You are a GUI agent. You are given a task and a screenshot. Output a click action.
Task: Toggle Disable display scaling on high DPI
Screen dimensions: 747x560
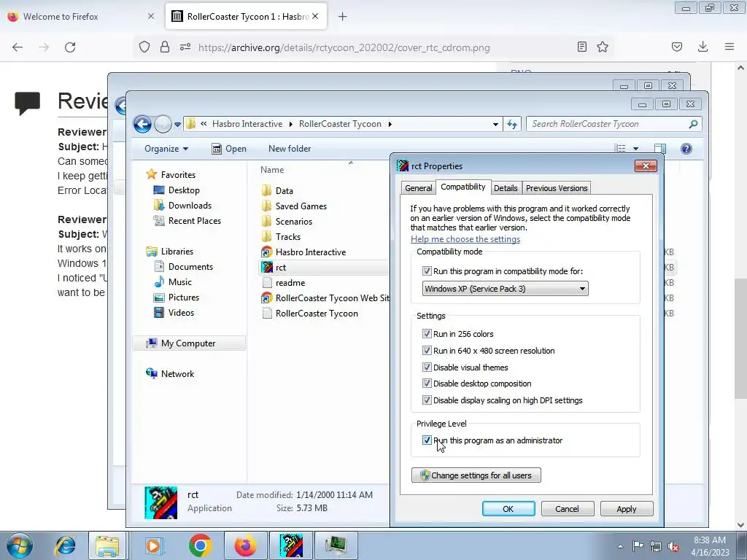click(427, 400)
